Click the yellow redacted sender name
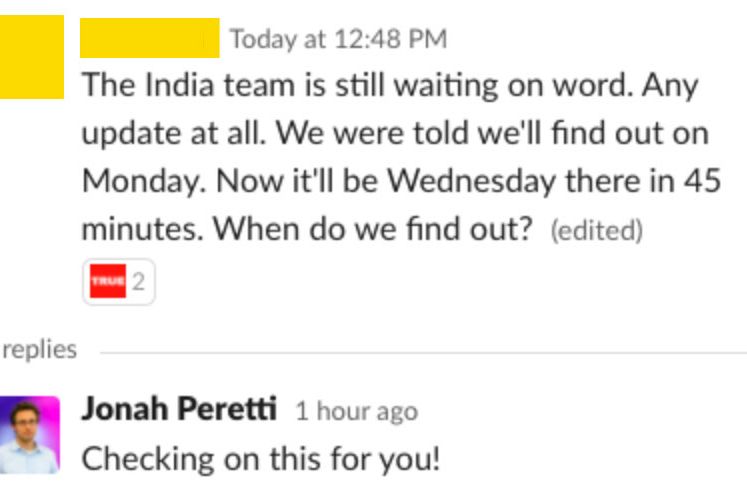This screenshot has height=498, width=747. pyautogui.click(x=150, y=38)
